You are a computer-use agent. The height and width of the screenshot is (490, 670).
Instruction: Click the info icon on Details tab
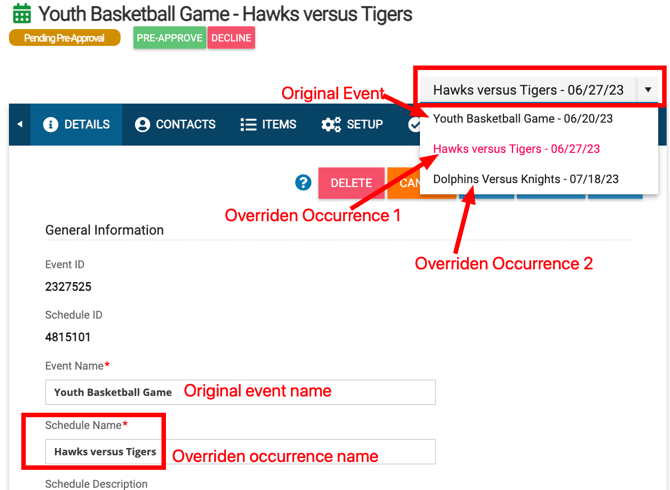51,125
